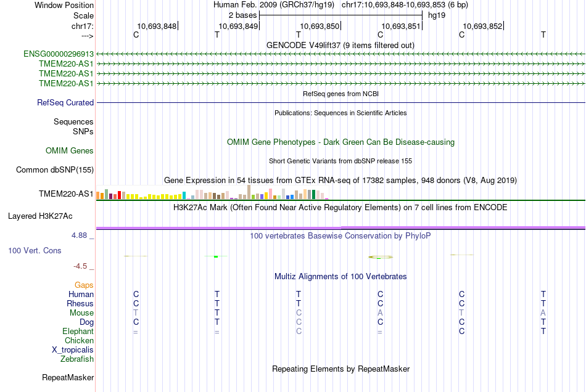The height and width of the screenshot is (392, 586).
Task: Select the RepeatMasker track label
Action: [68, 377]
